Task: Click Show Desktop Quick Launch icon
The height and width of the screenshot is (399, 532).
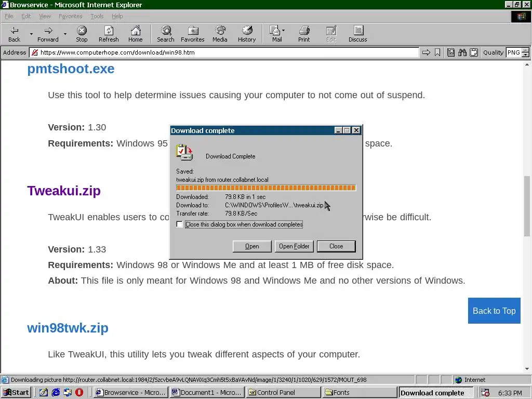Action: (x=44, y=392)
